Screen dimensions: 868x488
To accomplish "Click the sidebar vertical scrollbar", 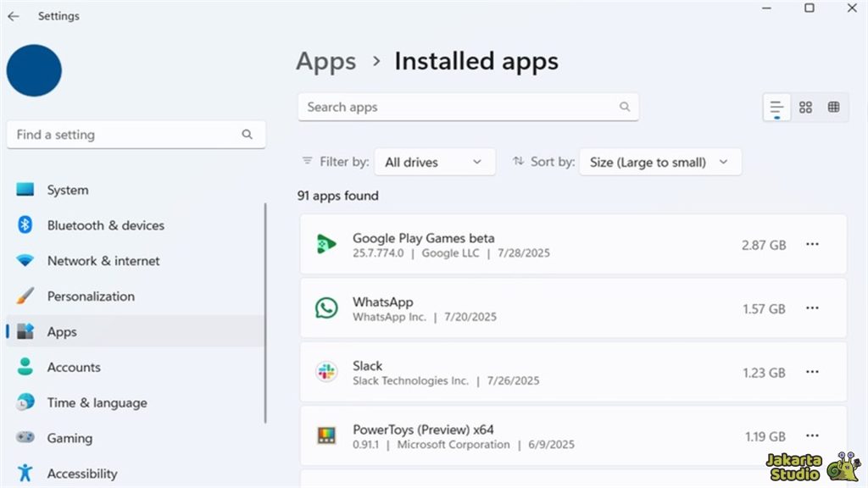I will [x=265, y=313].
